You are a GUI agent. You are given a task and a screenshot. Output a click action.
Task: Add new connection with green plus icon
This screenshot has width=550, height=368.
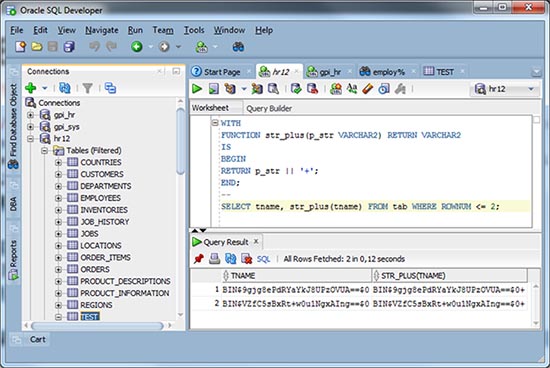pyautogui.click(x=31, y=88)
